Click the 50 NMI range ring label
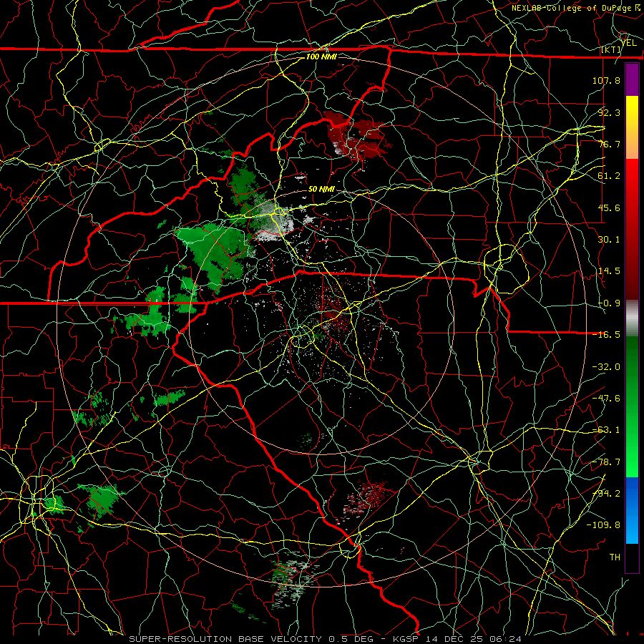Image resolution: width=644 pixels, height=644 pixels. click(321, 190)
